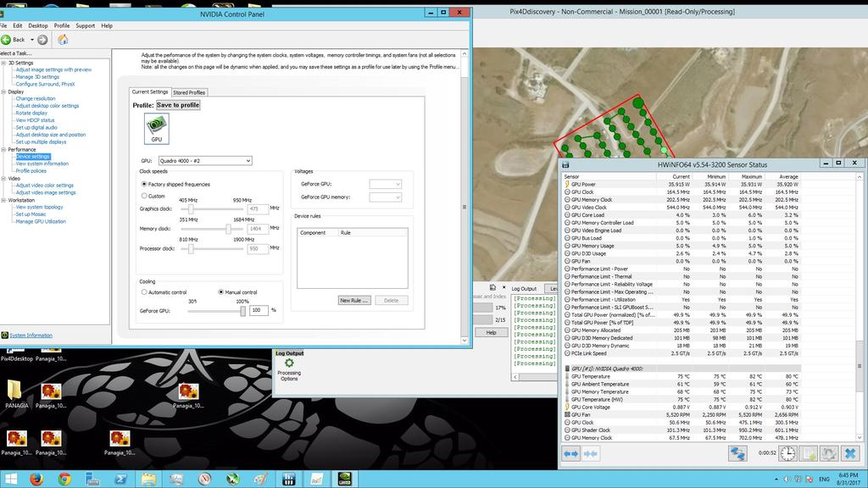The height and width of the screenshot is (488, 868).
Task: Open the PANAGIA folder on desktop
Action: click(16, 395)
